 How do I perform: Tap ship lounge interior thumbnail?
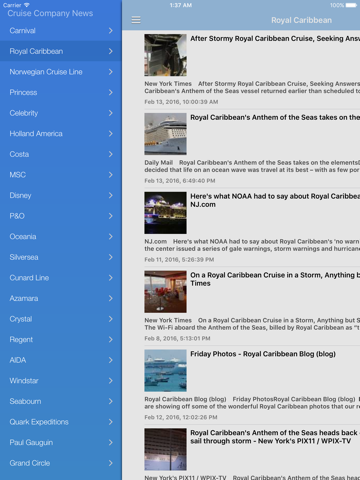coord(165,292)
